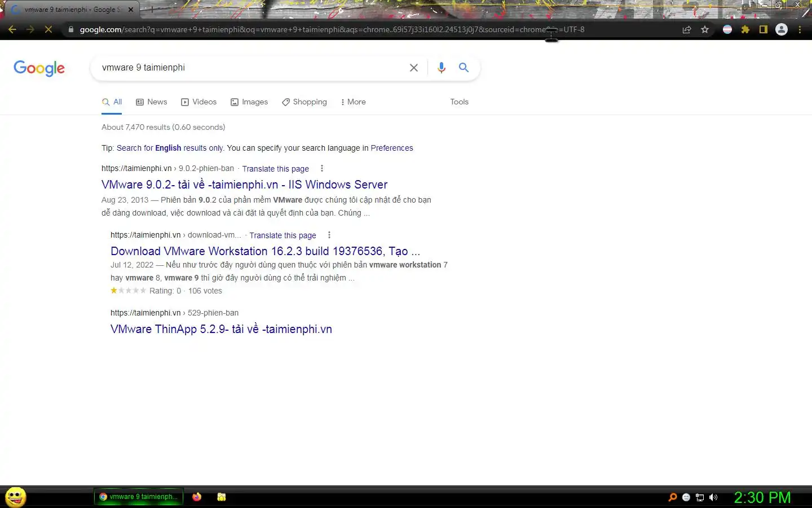Click the About 7,470 results text
Image resolution: width=812 pixels, height=508 pixels.
click(x=164, y=127)
